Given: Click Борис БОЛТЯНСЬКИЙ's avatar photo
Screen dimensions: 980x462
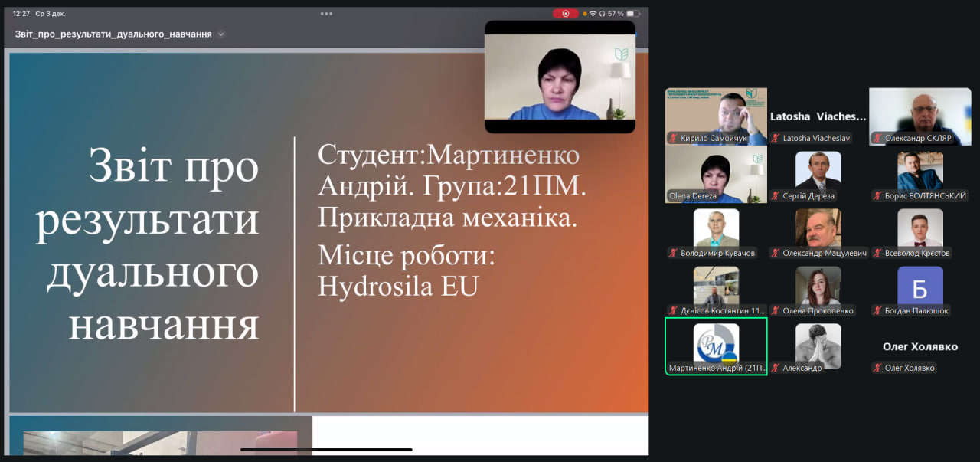Looking at the screenshot, I should tap(920, 170).
